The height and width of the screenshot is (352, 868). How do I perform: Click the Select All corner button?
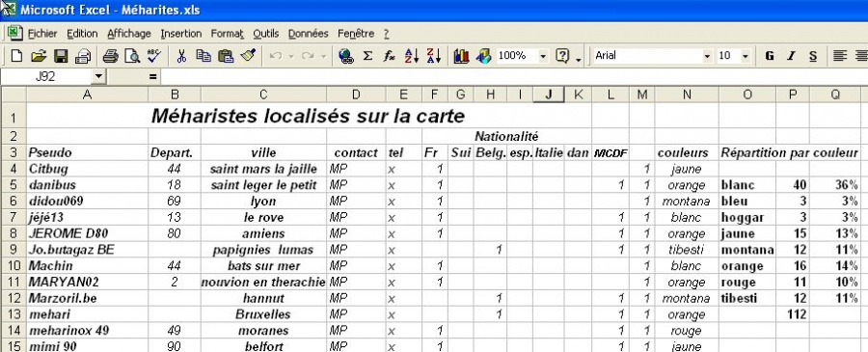coord(14,95)
